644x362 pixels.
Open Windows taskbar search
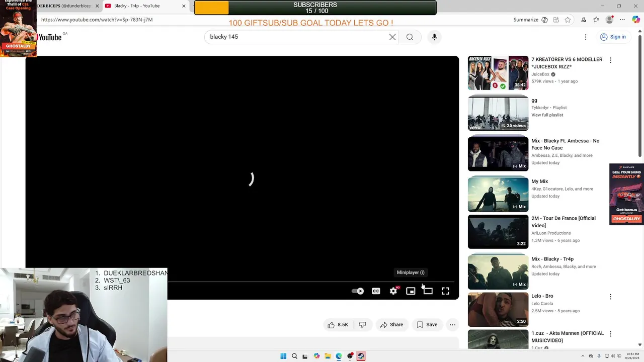(x=294, y=356)
